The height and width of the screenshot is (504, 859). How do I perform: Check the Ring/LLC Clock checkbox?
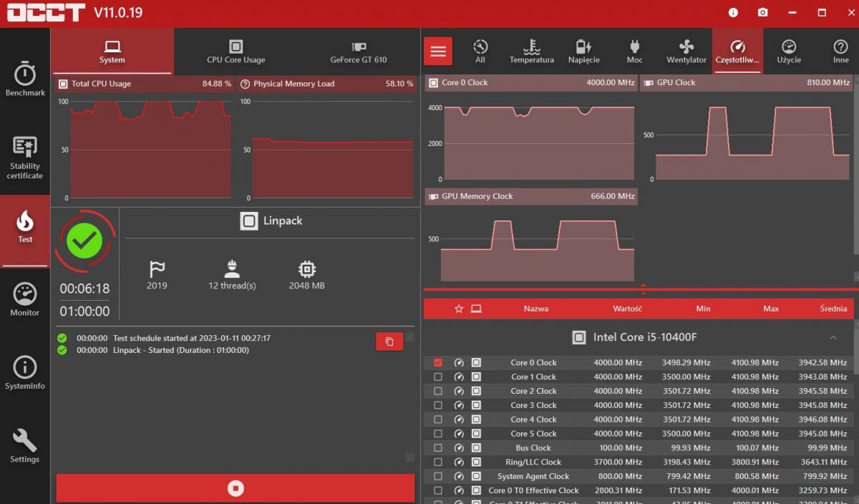438,462
